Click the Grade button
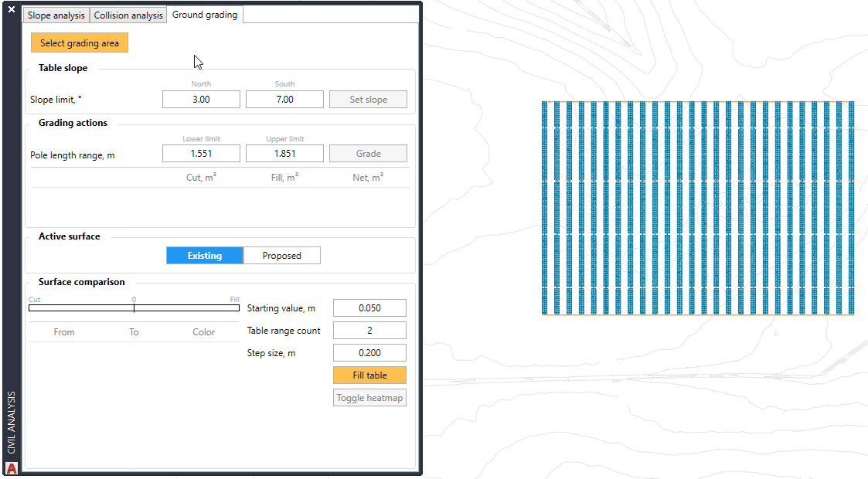 [368, 154]
